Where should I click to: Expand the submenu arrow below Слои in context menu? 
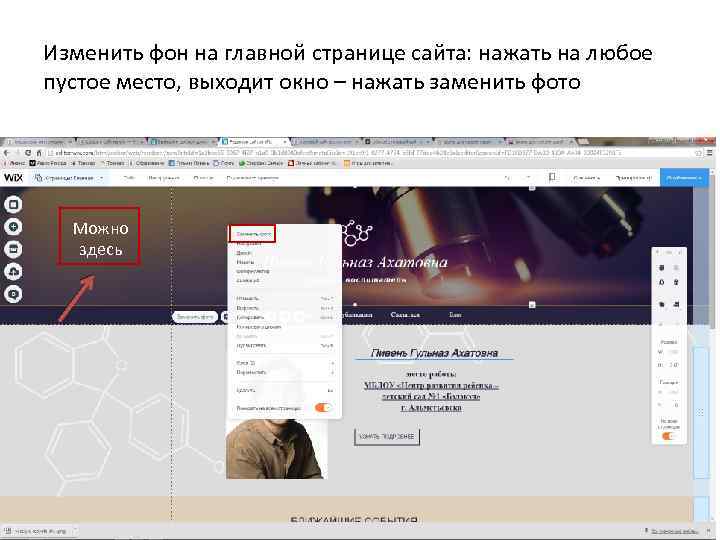coord(331,372)
